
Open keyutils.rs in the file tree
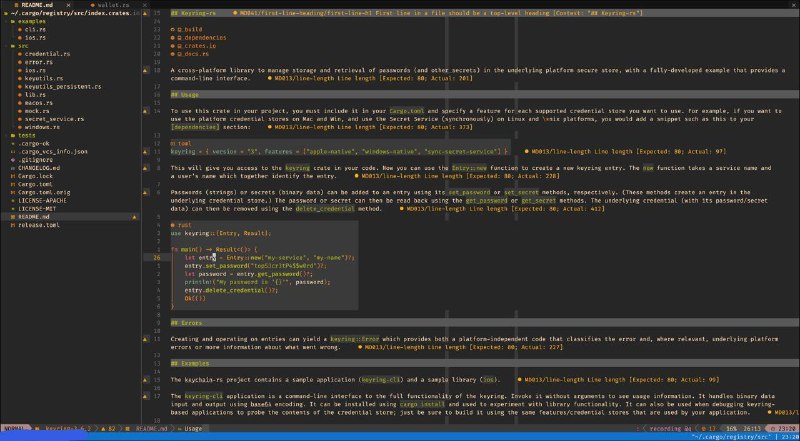click(43, 78)
